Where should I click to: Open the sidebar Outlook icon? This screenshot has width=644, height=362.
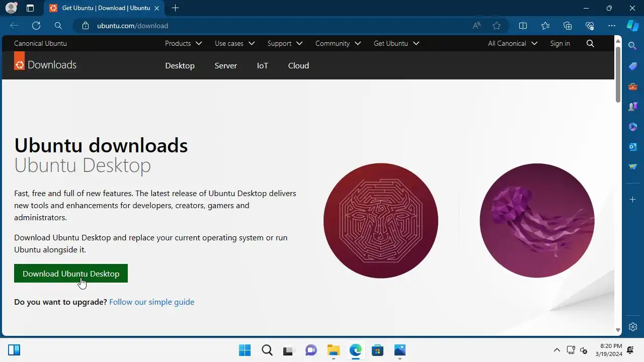(x=633, y=147)
